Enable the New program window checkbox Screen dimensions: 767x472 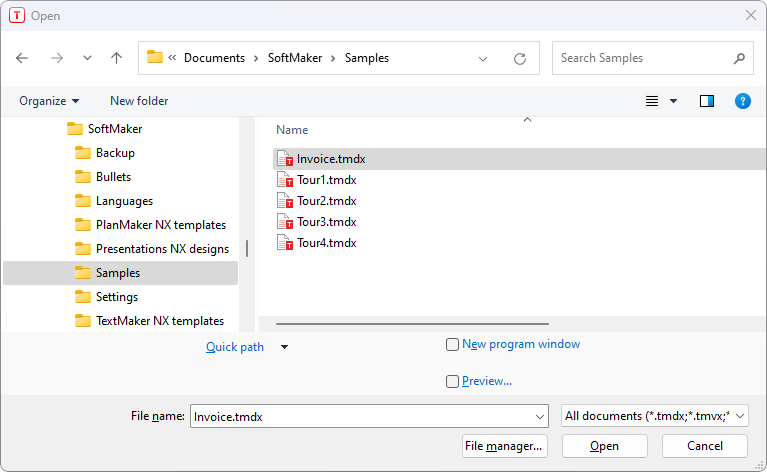pos(452,344)
